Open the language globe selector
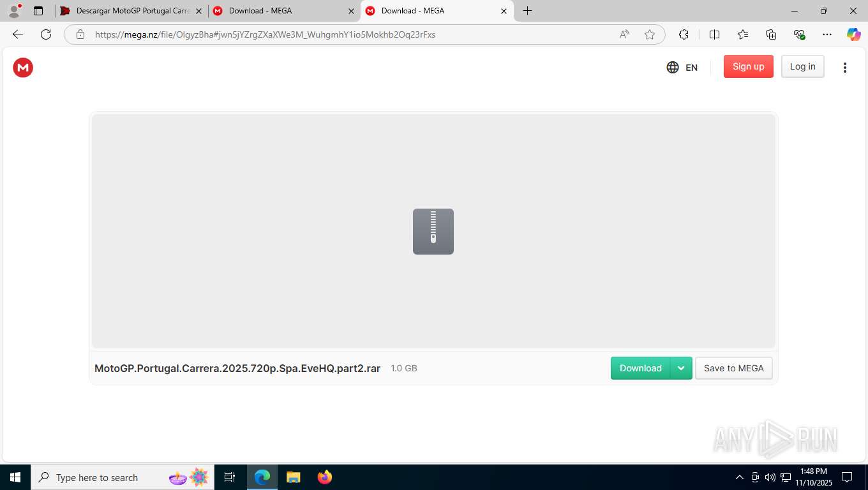The width and height of the screenshot is (868, 490). point(673,67)
